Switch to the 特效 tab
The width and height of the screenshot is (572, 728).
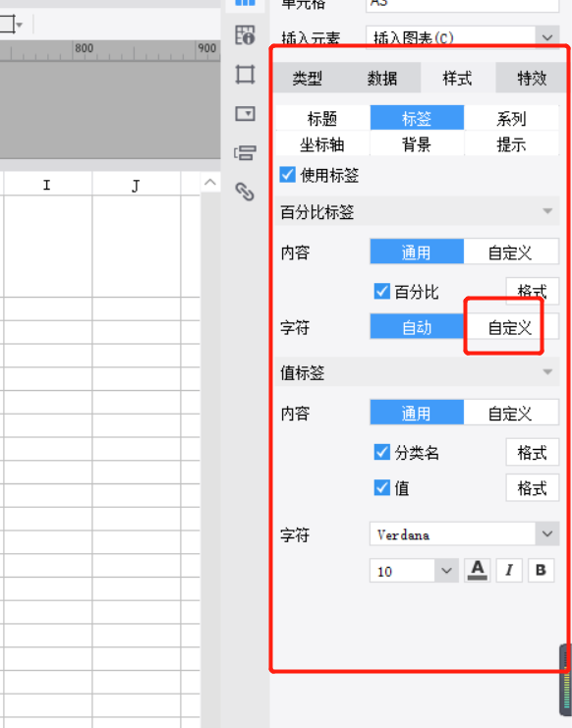pos(532,78)
